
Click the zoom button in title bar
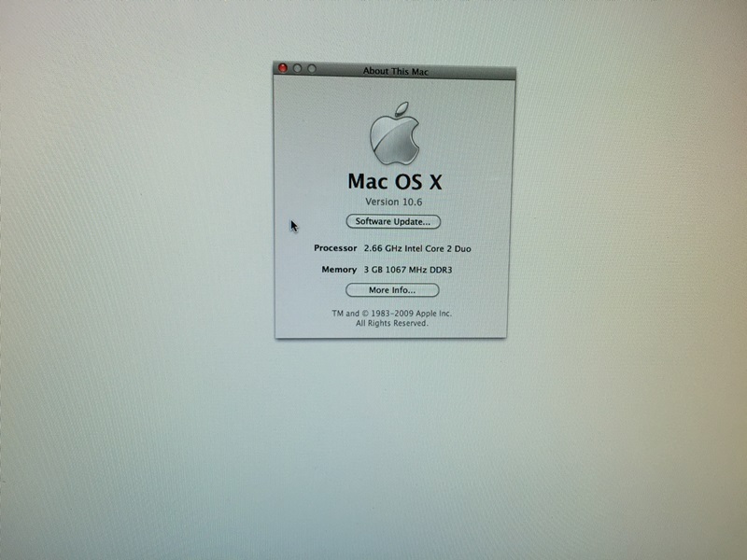(312, 69)
